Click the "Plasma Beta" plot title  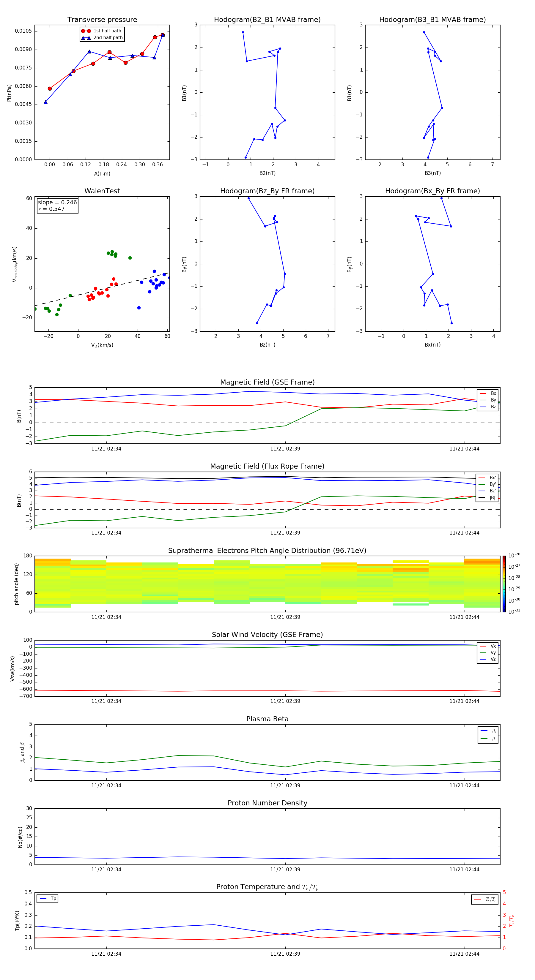(267, 719)
